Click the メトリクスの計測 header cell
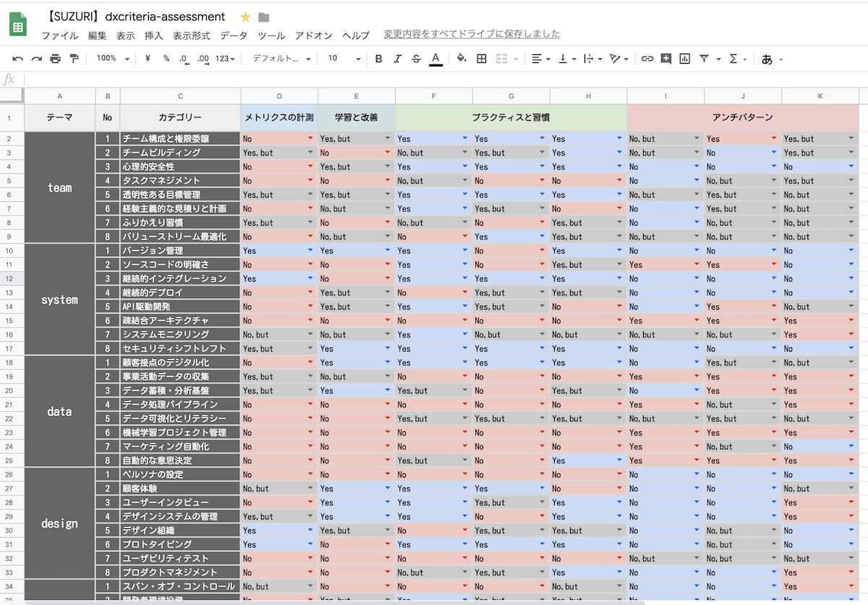Viewport: 868px width, 605px height. point(278,117)
